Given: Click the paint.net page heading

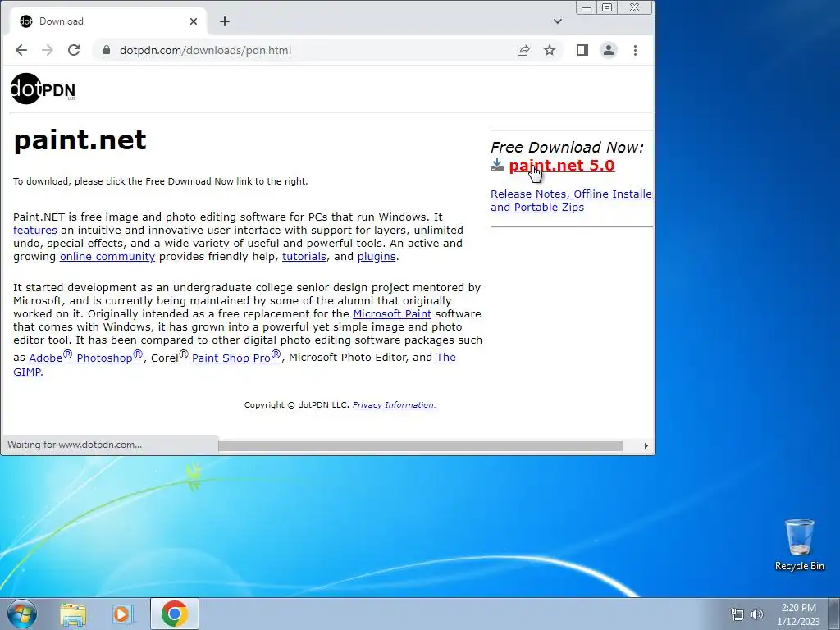Looking at the screenshot, I should [80, 140].
